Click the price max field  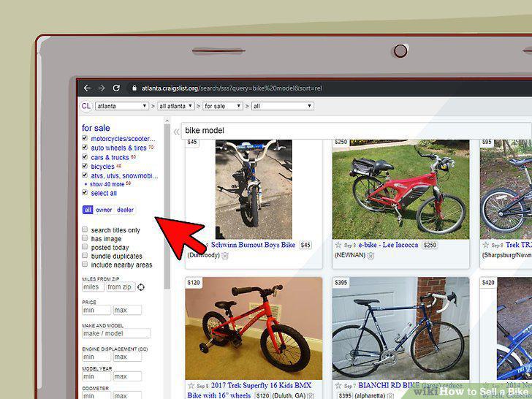(x=127, y=311)
